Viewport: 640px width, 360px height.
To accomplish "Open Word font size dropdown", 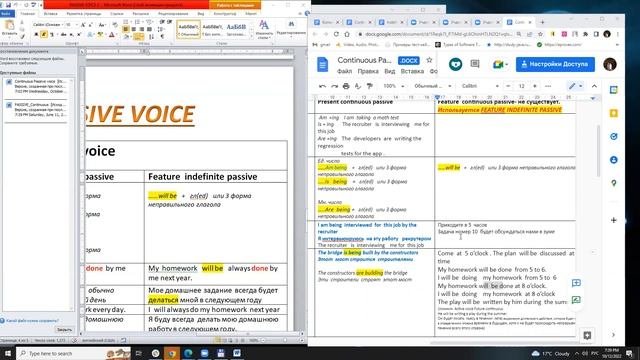I will coord(77,25).
